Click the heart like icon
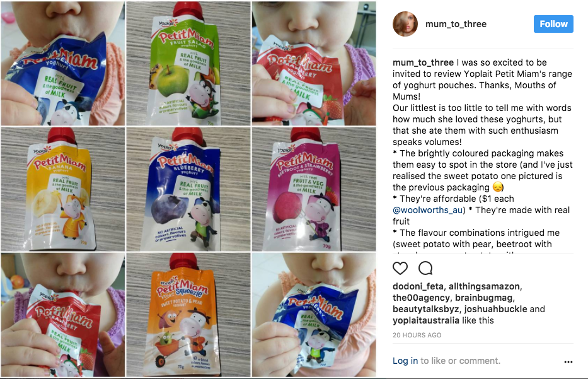The image size is (588, 379). click(400, 268)
